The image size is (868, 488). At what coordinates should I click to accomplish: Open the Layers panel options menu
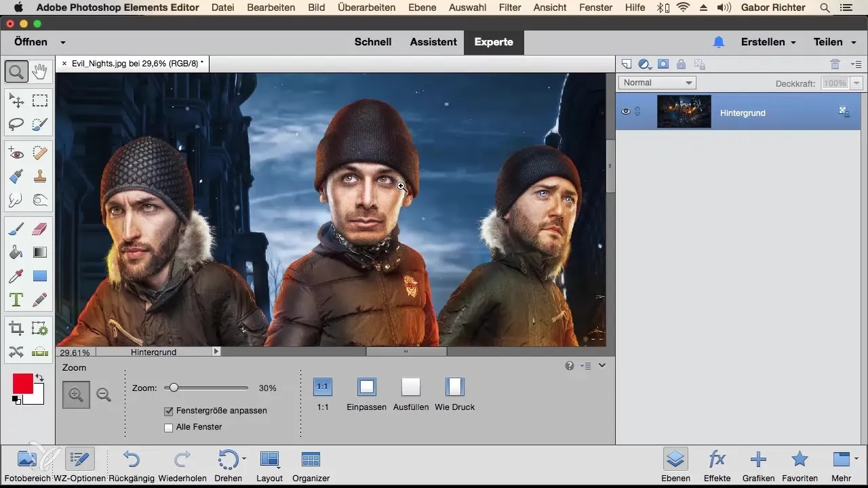point(856,64)
